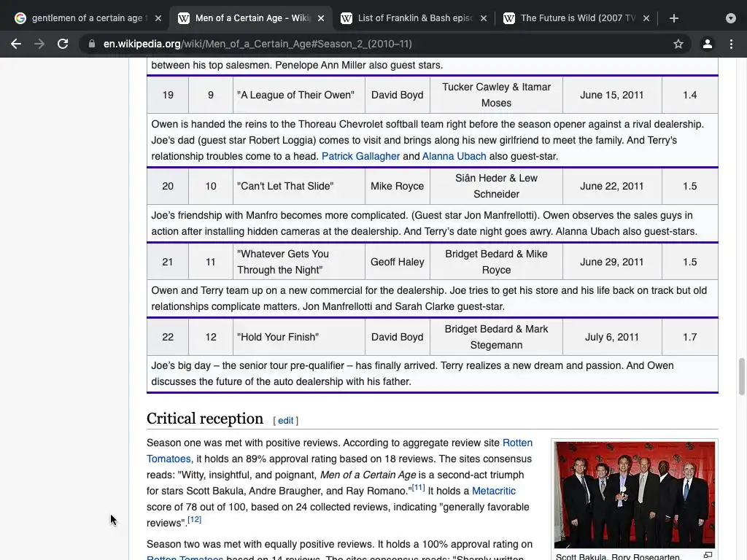The image size is (747, 560).
Task: Edit the Critical reception section
Action: tap(285, 421)
